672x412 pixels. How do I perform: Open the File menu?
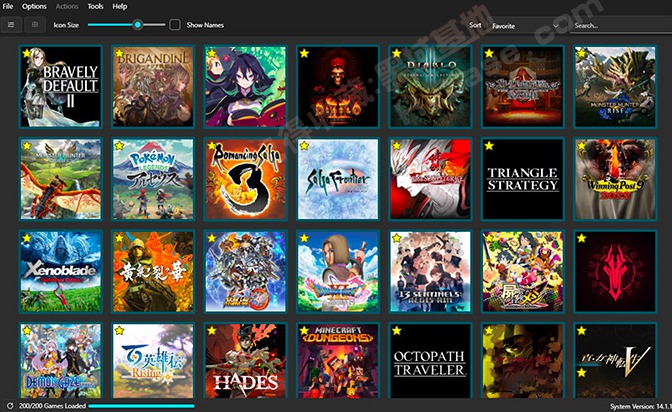(8, 6)
